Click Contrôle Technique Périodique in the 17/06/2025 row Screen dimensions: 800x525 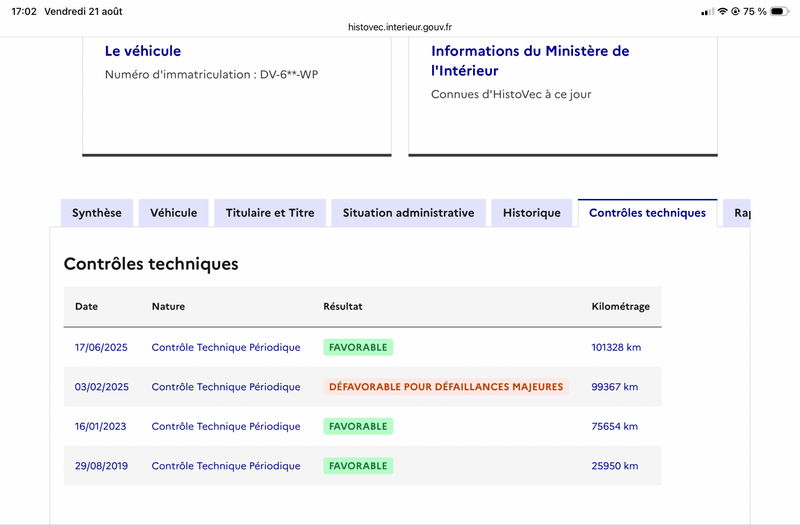[x=226, y=347]
